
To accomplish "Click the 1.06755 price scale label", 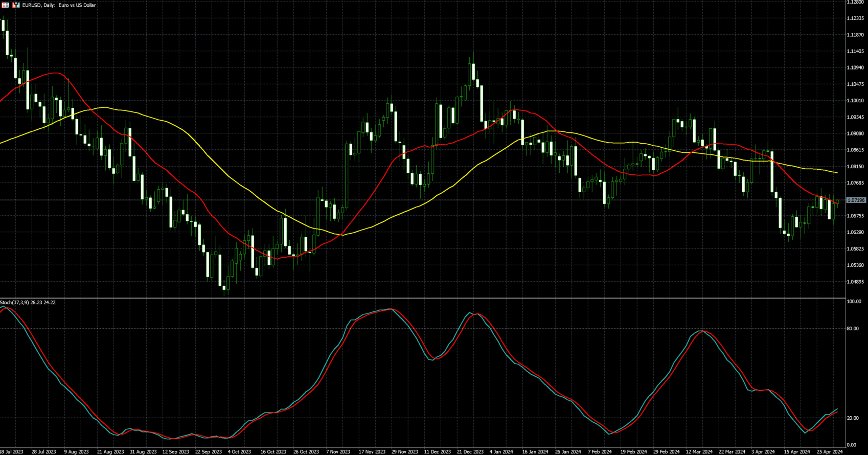I will pos(856,216).
